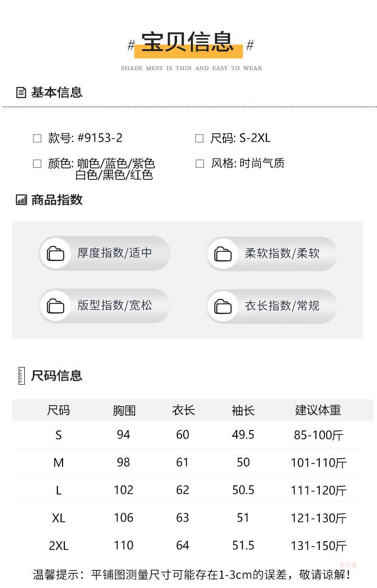Tick the checkbox beside 尺码 S-2XL
Viewport: 377px width, 588px height.
(x=199, y=138)
